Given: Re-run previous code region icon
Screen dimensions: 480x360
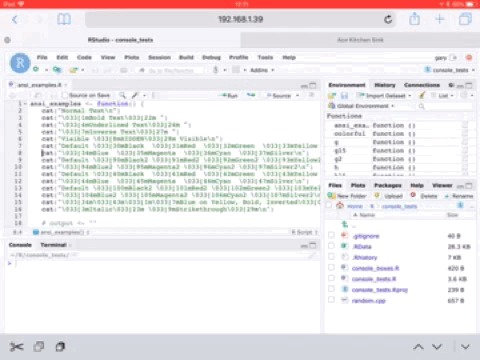Looking at the screenshot, I should [x=251, y=95].
